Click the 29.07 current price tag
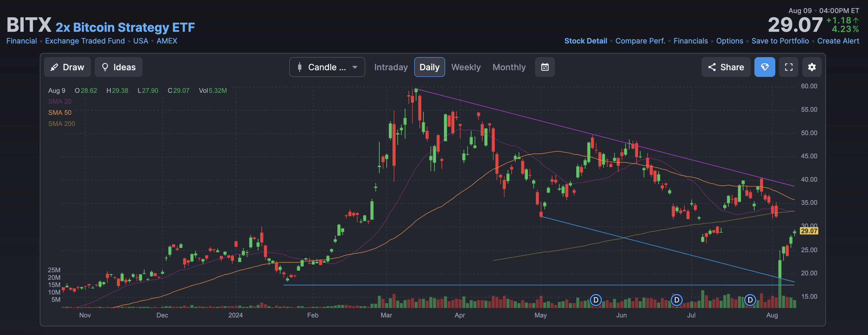Screen dimensions: 868x335 click(809, 231)
